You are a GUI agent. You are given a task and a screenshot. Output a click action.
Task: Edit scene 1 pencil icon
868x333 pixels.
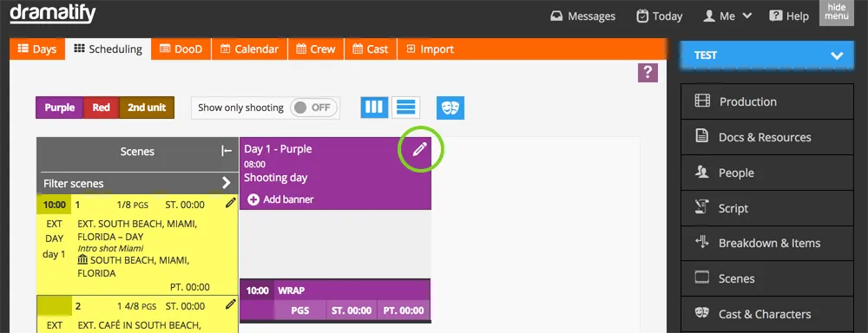point(231,203)
